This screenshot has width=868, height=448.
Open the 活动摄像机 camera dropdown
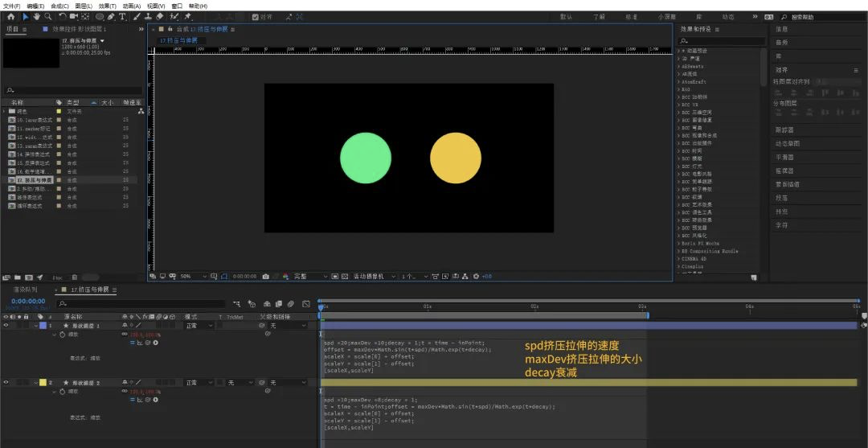click(375, 276)
